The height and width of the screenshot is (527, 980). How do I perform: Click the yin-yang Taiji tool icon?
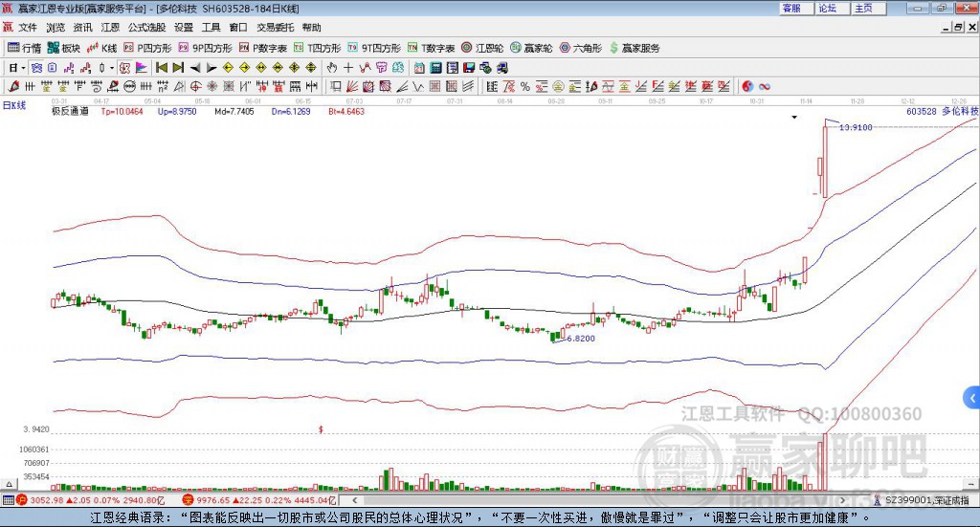click(x=747, y=87)
